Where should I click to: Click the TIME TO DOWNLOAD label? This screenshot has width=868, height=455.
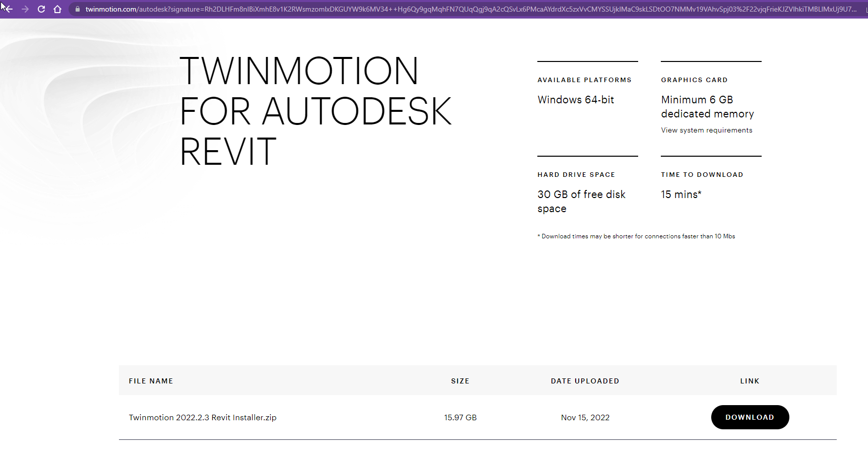pyautogui.click(x=702, y=174)
